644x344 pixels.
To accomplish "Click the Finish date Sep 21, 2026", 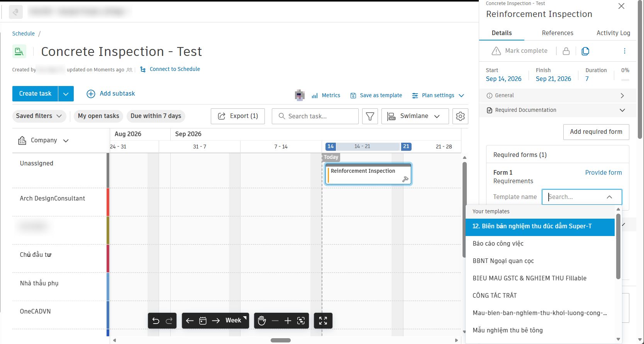I will pyautogui.click(x=553, y=79).
